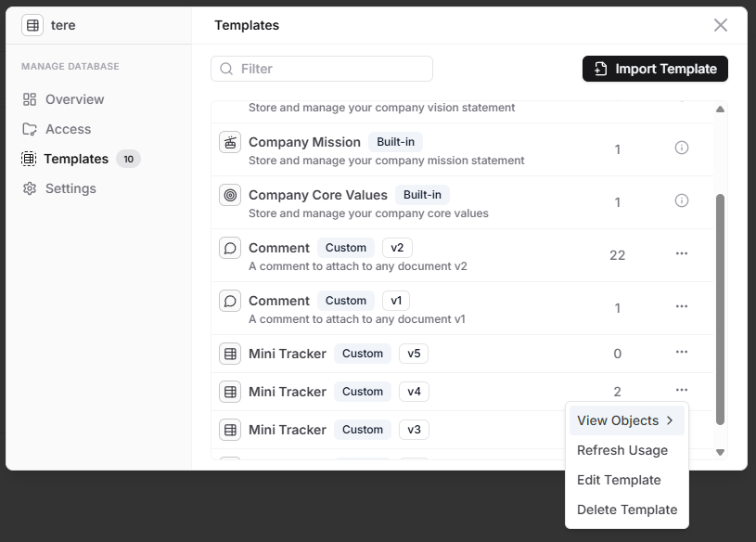The height and width of the screenshot is (542, 756).
Task: Click the tere database table icon
Action: pyautogui.click(x=33, y=26)
